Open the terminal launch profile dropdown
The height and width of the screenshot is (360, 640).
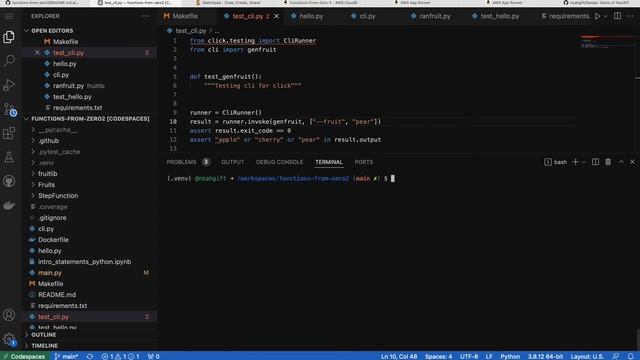point(584,162)
